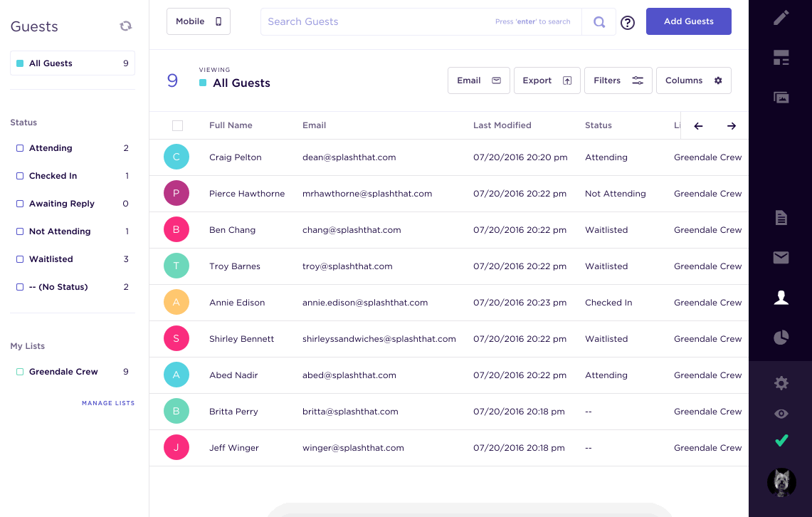This screenshot has width=812, height=517.
Task: Open the Mobile view button
Action: 199,22
